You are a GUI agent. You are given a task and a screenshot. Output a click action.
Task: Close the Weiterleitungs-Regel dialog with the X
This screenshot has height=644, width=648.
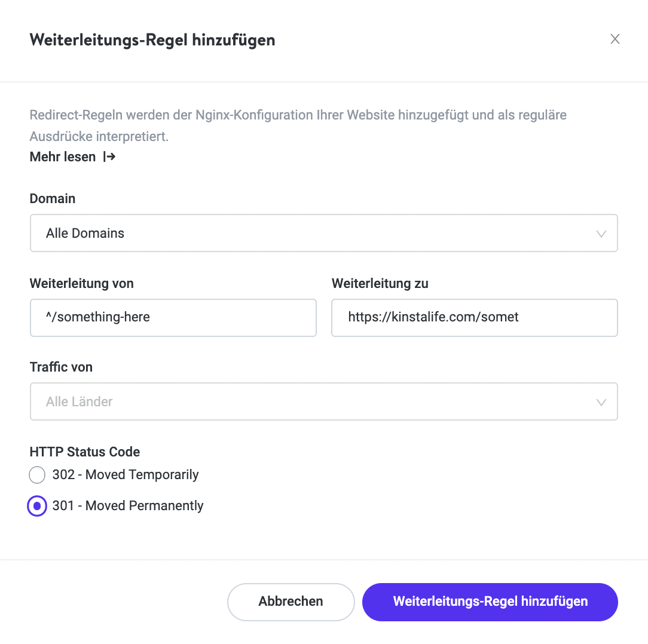(x=615, y=39)
